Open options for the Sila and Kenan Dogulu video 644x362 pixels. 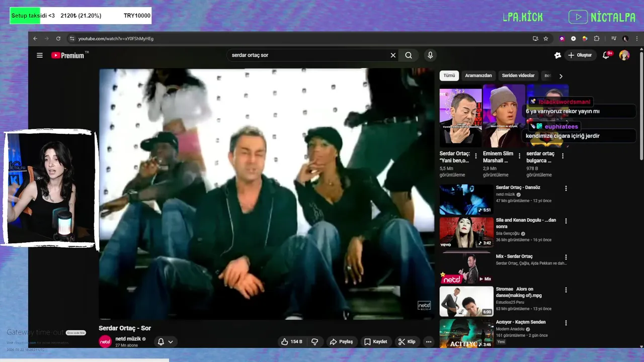coord(566,221)
